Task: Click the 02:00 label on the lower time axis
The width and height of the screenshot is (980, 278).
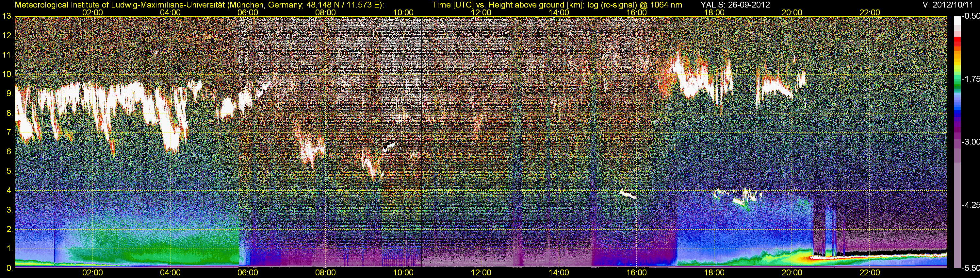Action: (x=92, y=273)
